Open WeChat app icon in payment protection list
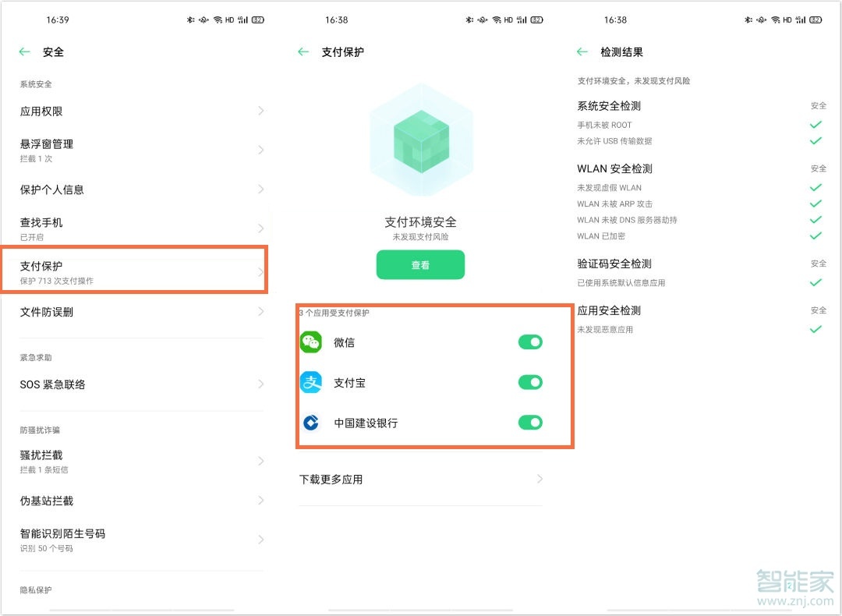 (x=312, y=342)
